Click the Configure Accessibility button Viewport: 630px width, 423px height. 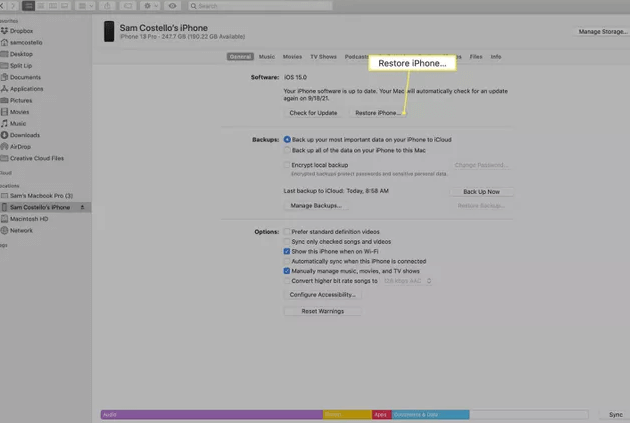tap(323, 295)
